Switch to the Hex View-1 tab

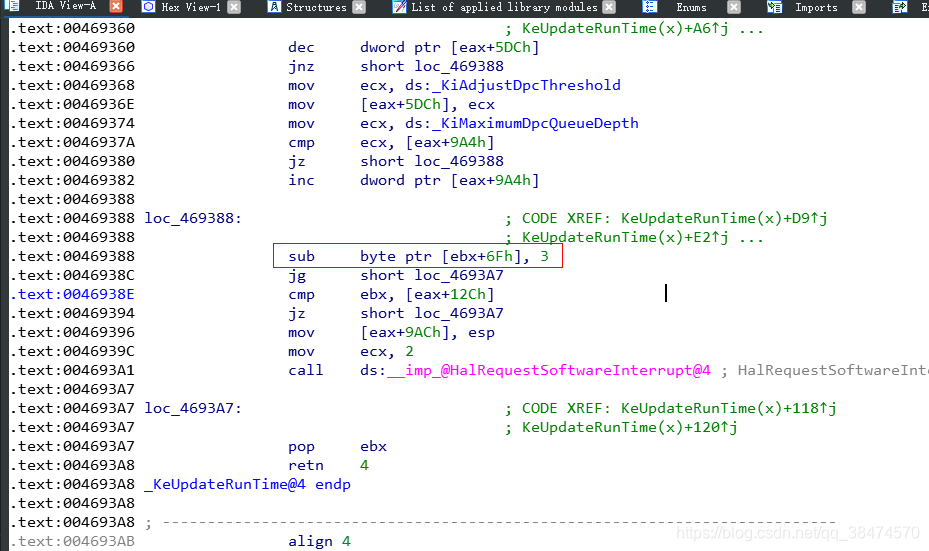(191, 7)
